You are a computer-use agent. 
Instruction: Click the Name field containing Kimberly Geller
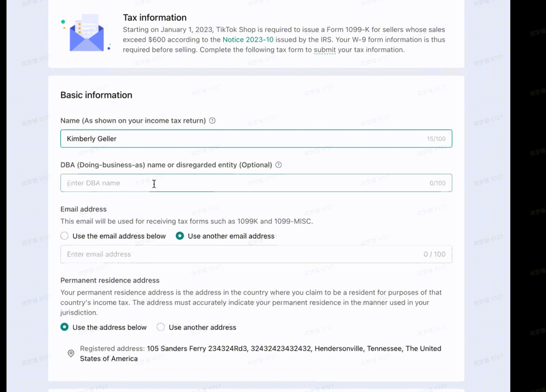(256, 138)
